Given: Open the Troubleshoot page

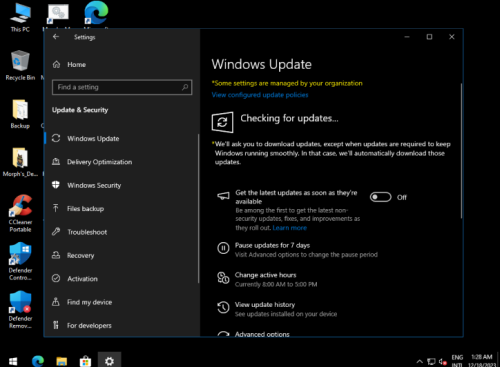Looking at the screenshot, I should coord(87,232).
